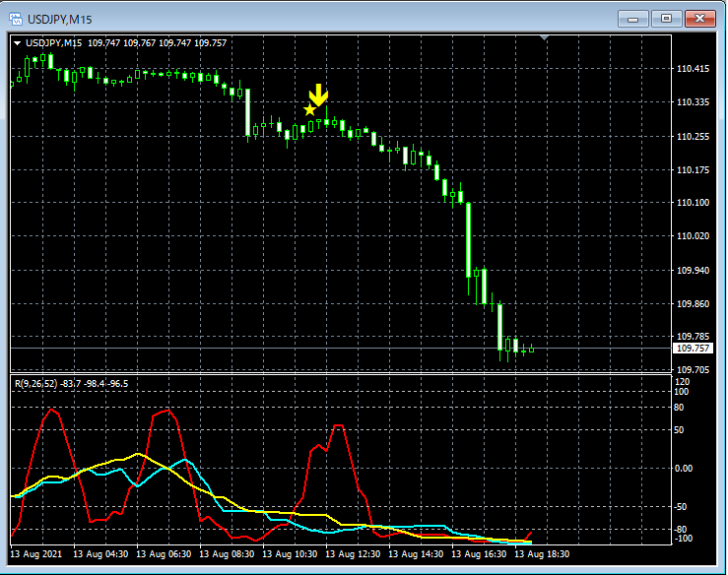Screen dimensions: 728x575
Task: Click the USDJPY,M15 OHLC info text
Action: coord(126,43)
